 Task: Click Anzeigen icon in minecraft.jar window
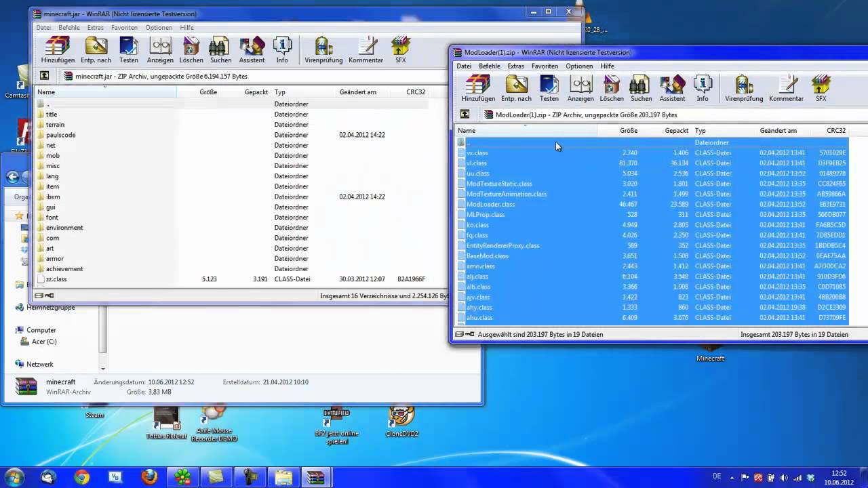click(x=160, y=49)
